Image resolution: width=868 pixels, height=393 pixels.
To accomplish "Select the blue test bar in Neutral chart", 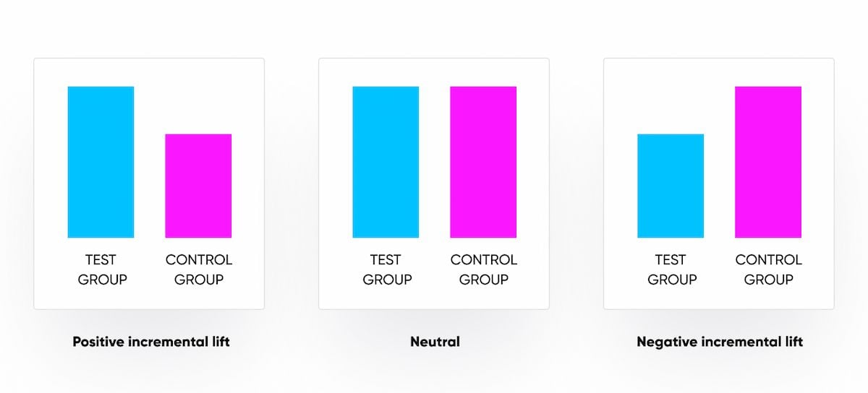I will [386, 162].
